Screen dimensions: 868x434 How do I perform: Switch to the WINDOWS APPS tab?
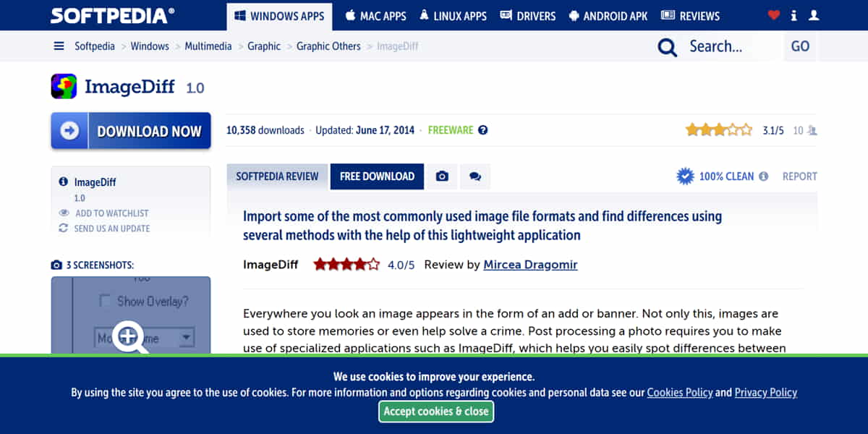pos(279,15)
